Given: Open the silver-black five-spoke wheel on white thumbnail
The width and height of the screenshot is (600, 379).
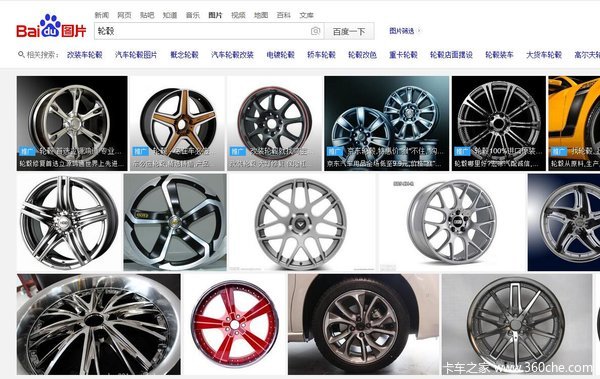Looking at the screenshot, I should [x=69, y=222].
